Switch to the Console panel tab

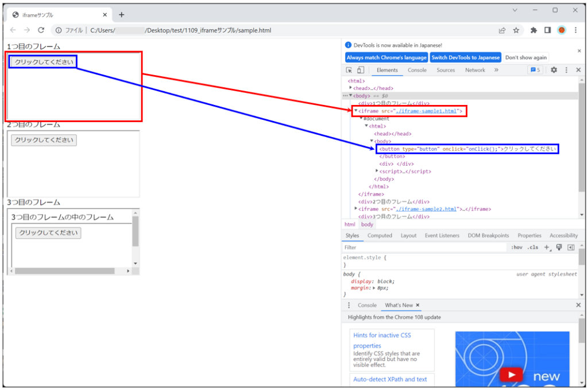click(417, 69)
